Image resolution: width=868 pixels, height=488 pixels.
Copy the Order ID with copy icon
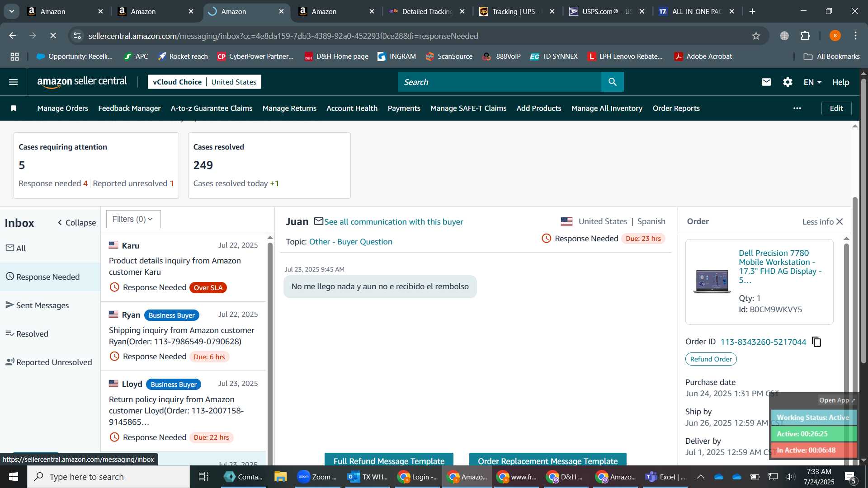816,342
